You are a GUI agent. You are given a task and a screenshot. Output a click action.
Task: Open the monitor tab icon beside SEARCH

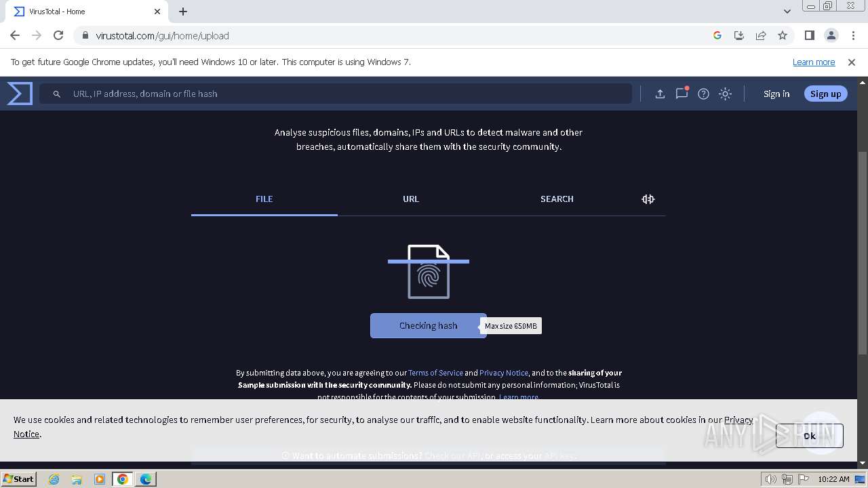click(x=648, y=199)
